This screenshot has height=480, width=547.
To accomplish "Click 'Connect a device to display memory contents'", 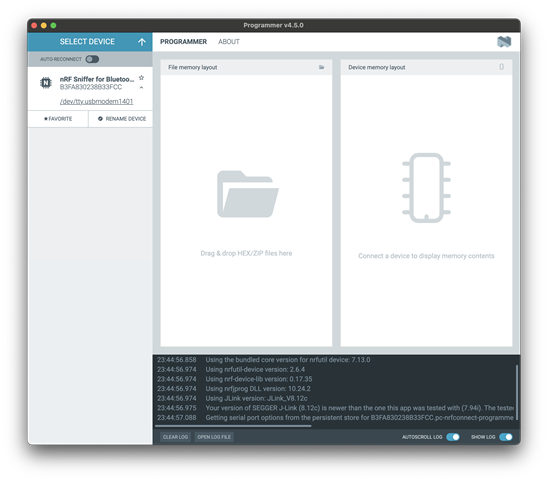I will [x=426, y=256].
